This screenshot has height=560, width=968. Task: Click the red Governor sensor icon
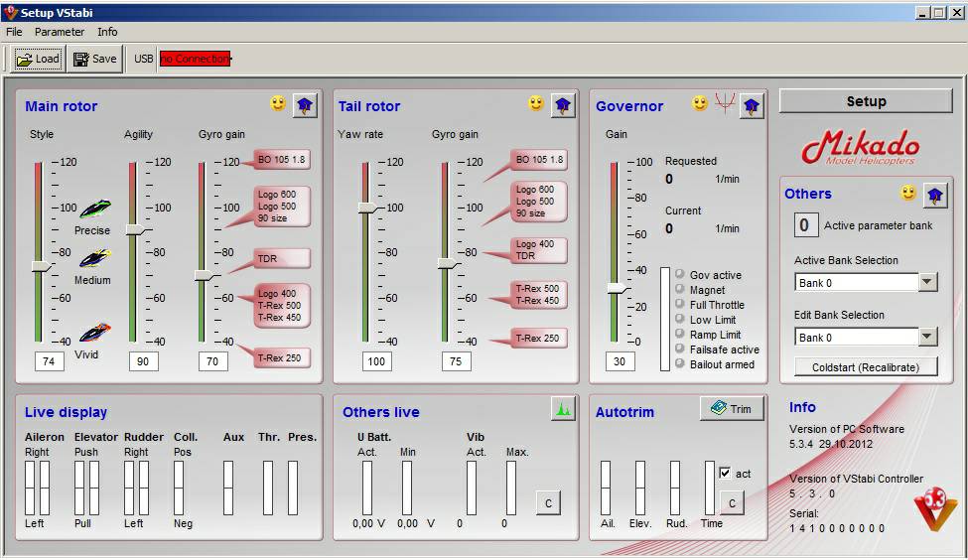click(x=725, y=102)
